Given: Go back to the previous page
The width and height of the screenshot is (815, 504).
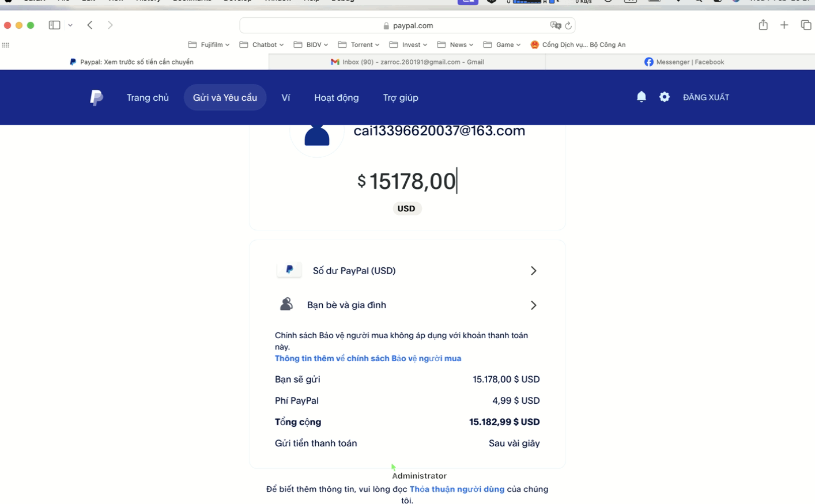Looking at the screenshot, I should tap(90, 25).
